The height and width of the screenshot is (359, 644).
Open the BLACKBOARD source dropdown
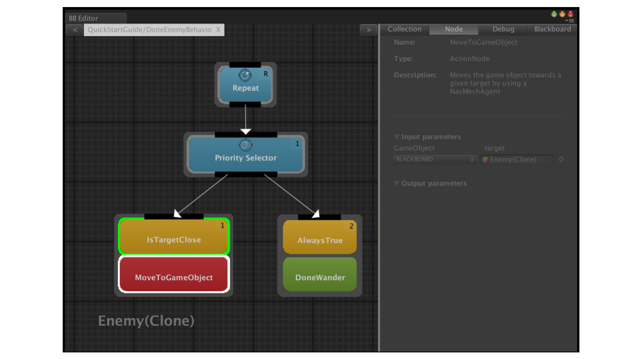point(435,160)
